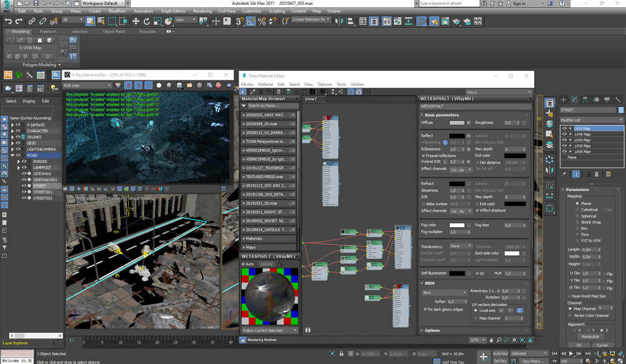Click the Diffuse color swatch

point(457,123)
